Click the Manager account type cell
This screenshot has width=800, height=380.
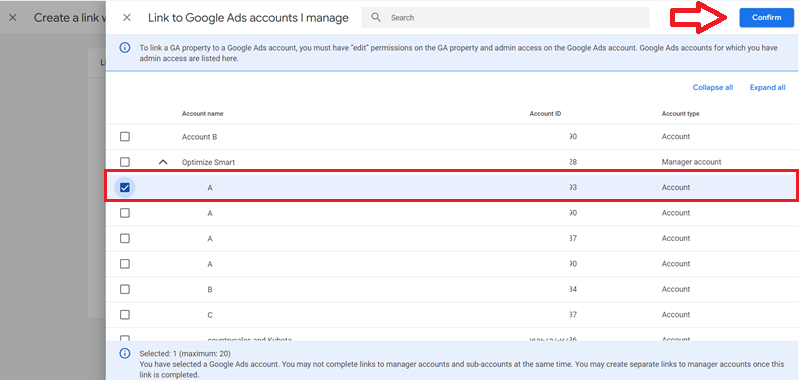coord(691,162)
